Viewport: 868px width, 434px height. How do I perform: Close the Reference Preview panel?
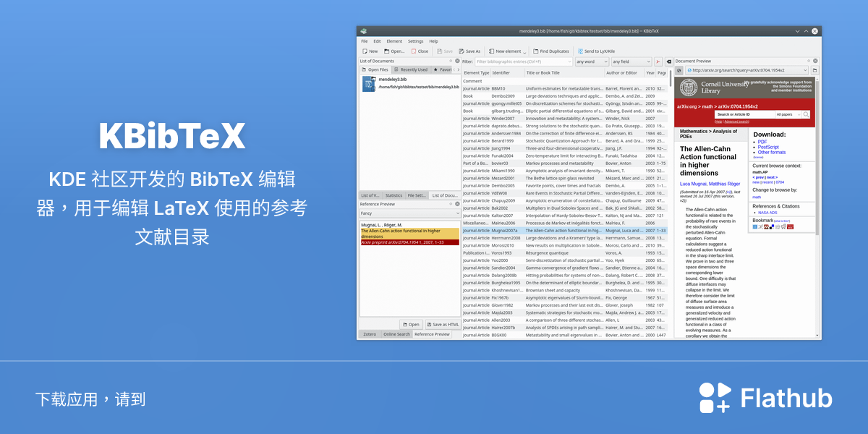[x=457, y=204]
